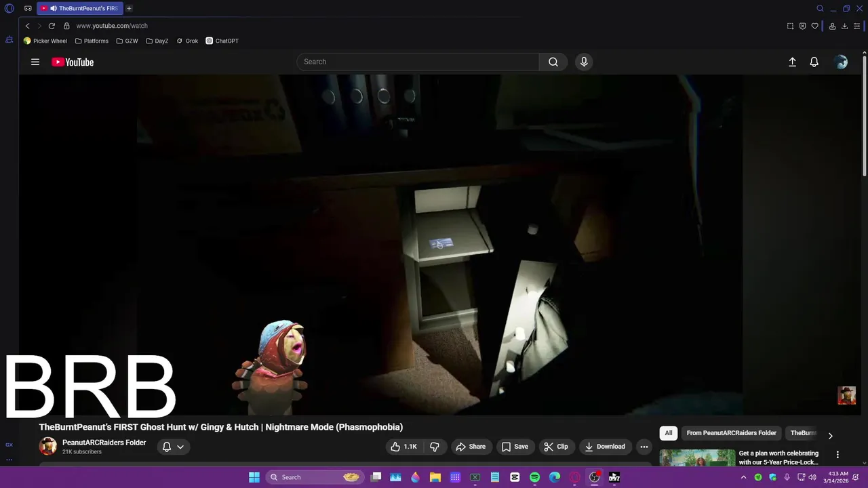Viewport: 868px width, 488px height.
Task: Click the Save button
Action: pyautogui.click(x=515, y=447)
